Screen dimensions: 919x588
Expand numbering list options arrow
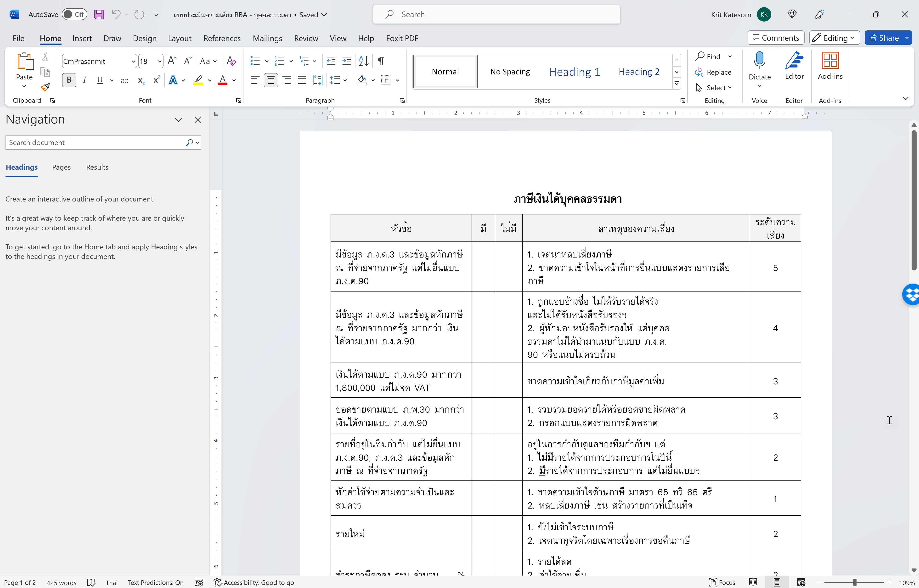pos(291,61)
